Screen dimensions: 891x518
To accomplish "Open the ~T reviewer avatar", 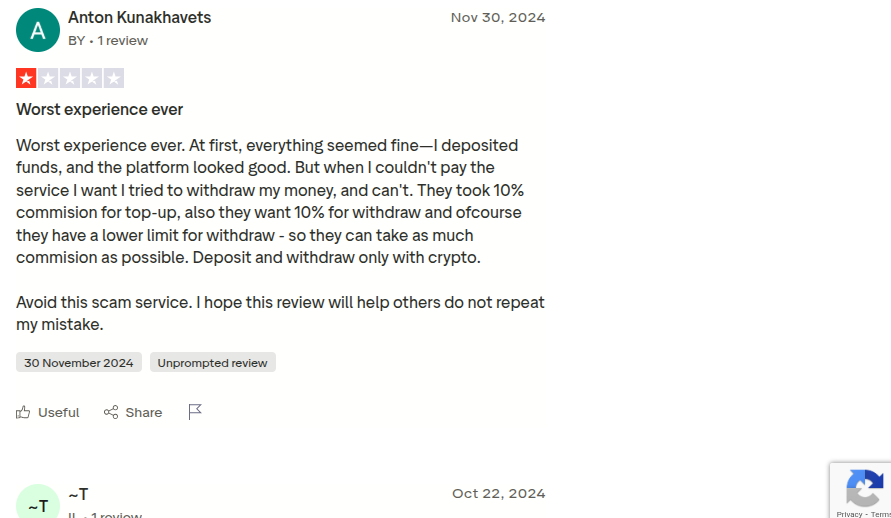I will [38, 503].
